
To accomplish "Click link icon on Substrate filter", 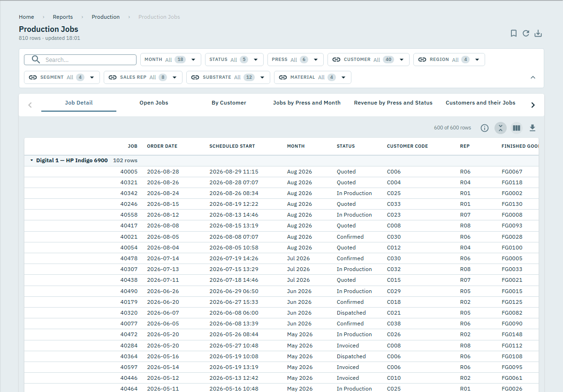I will (195, 77).
